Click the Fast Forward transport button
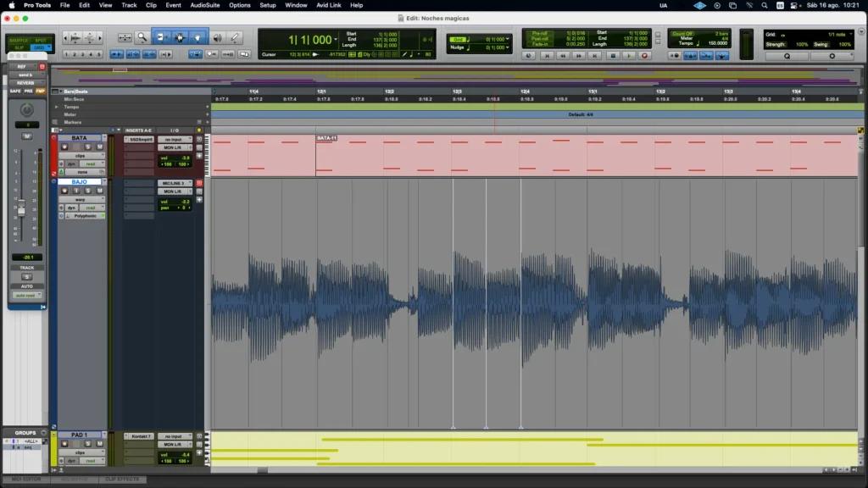 pos(578,56)
